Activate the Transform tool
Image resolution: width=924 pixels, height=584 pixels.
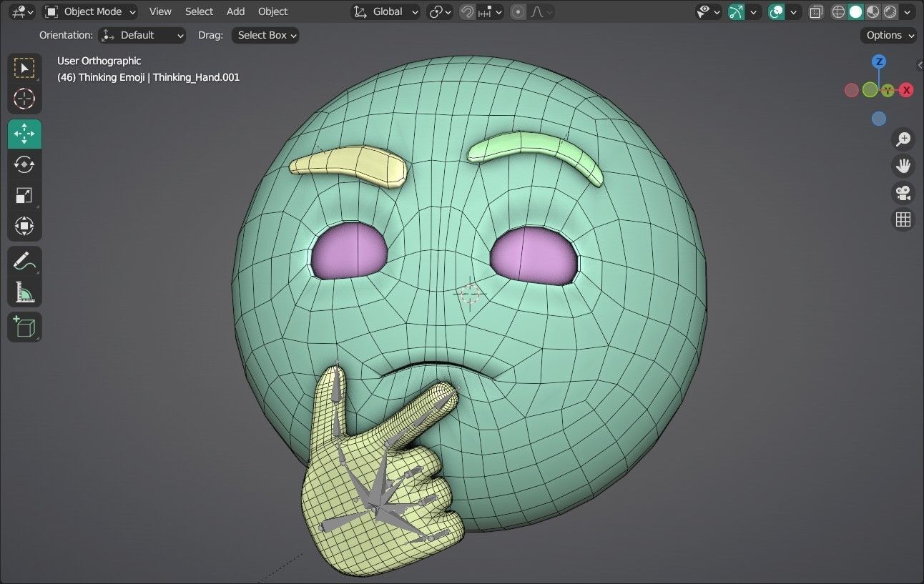pos(24,226)
